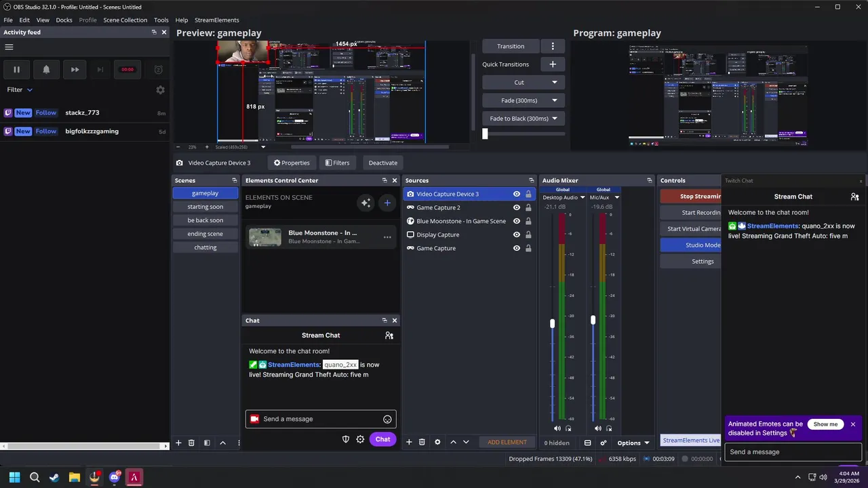Open advanced audio properties gears icon
868x488 pixels.
click(x=603, y=443)
